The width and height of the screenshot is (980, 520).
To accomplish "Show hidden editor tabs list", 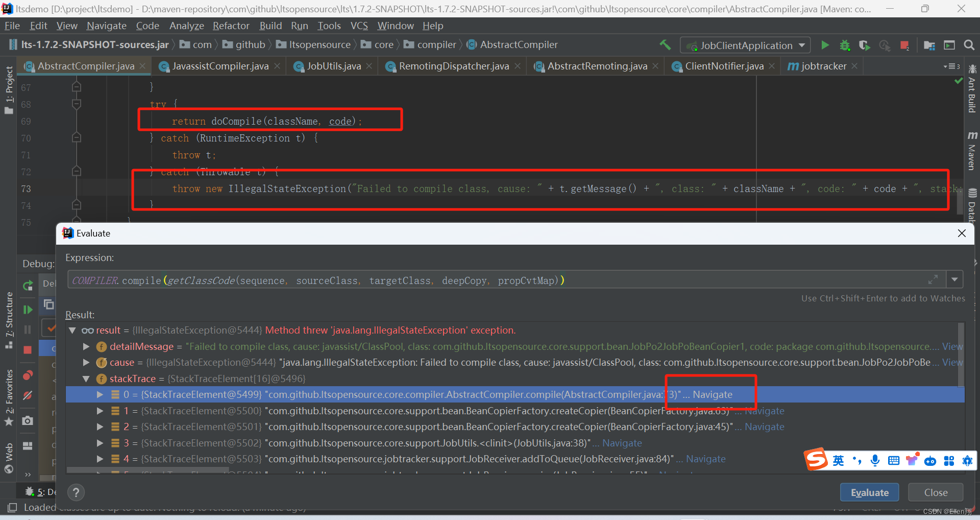I will point(951,66).
